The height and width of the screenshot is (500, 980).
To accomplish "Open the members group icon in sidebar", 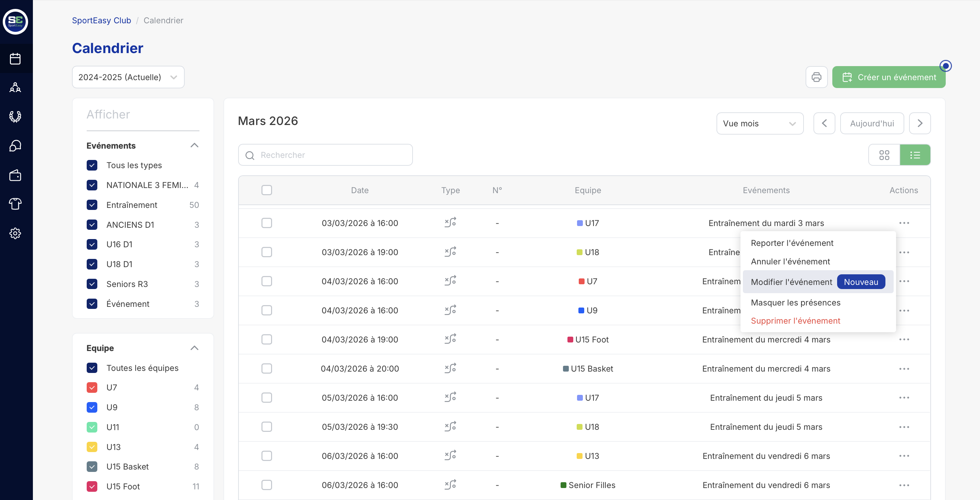I will tap(15, 88).
